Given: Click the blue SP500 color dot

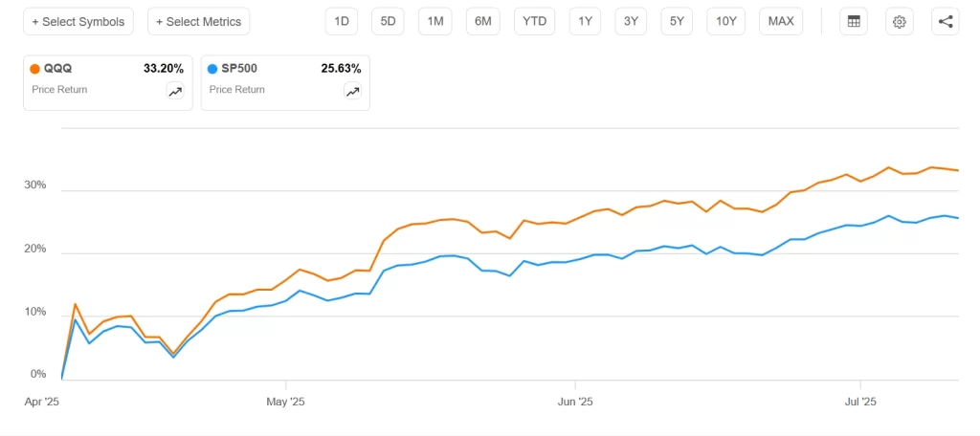Looking at the screenshot, I should pyautogui.click(x=213, y=69).
